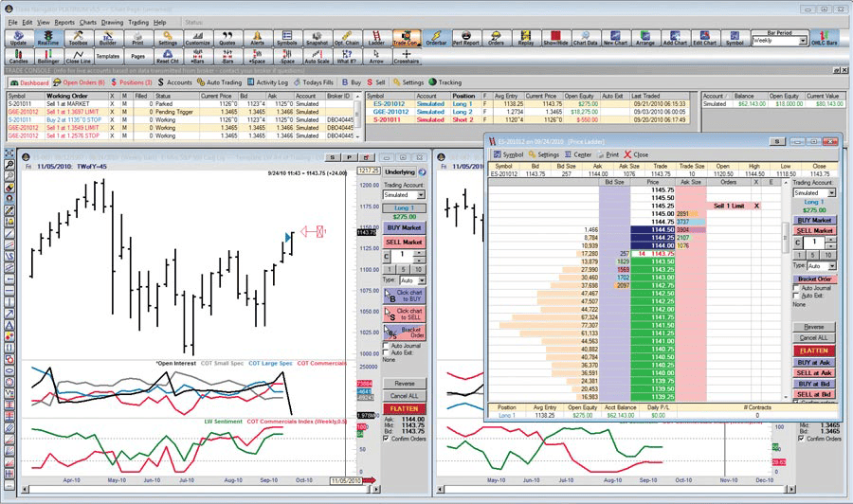Select the Crosshairs tool icon
853x504 pixels.
pos(407,56)
